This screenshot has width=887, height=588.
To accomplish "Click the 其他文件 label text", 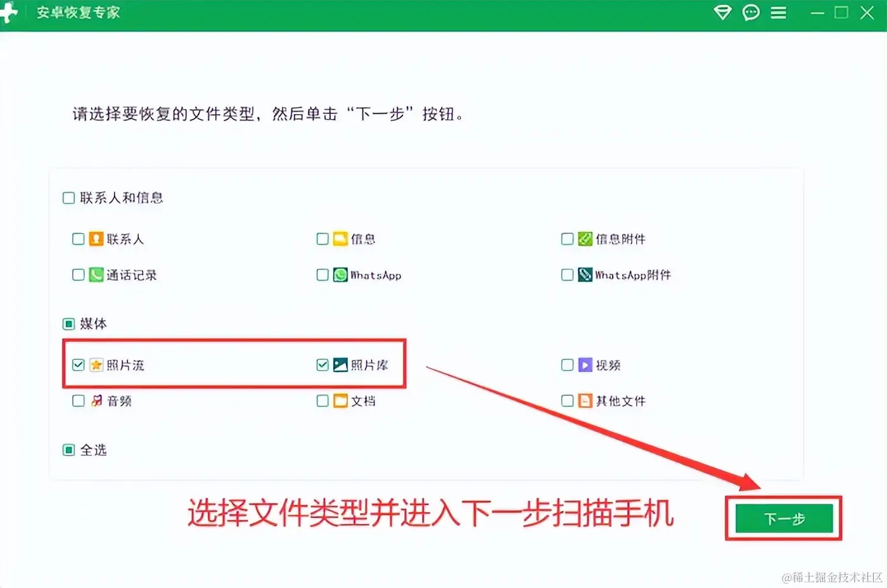I will pyautogui.click(x=620, y=401).
